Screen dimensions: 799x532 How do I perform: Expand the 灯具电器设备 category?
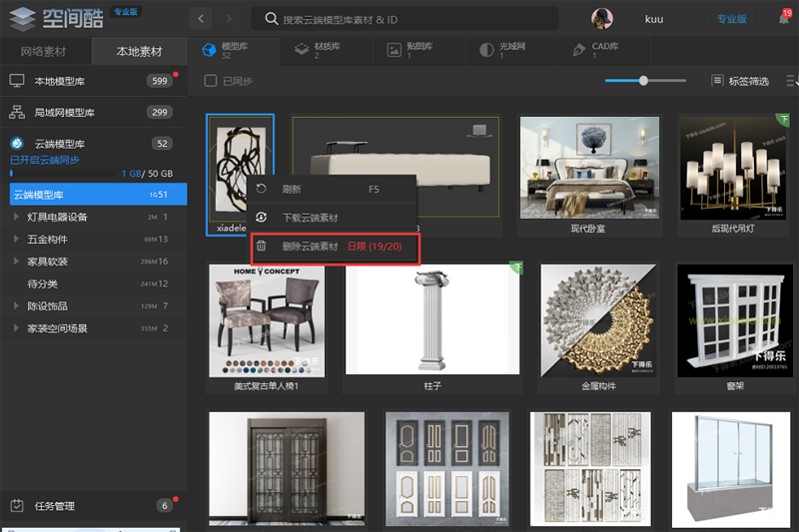pos(16,217)
